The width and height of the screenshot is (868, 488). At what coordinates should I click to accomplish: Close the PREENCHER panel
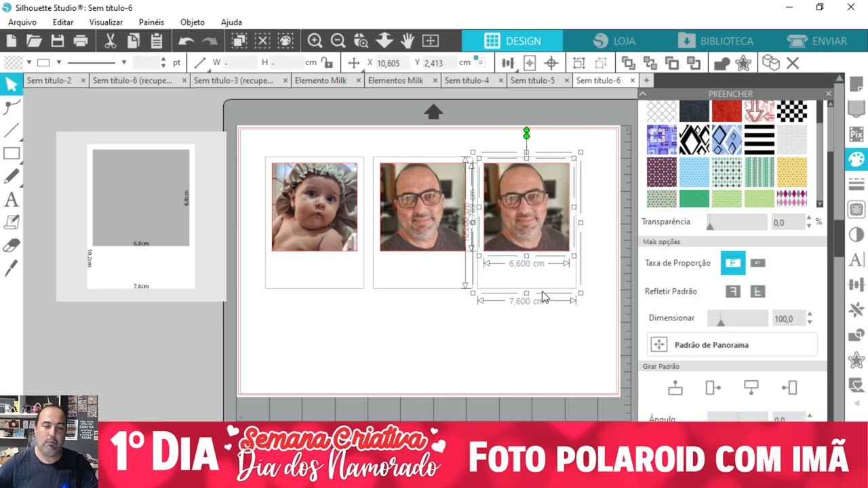click(x=829, y=94)
